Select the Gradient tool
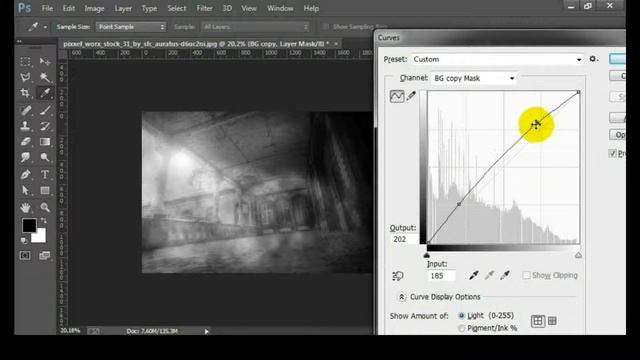 point(45,142)
